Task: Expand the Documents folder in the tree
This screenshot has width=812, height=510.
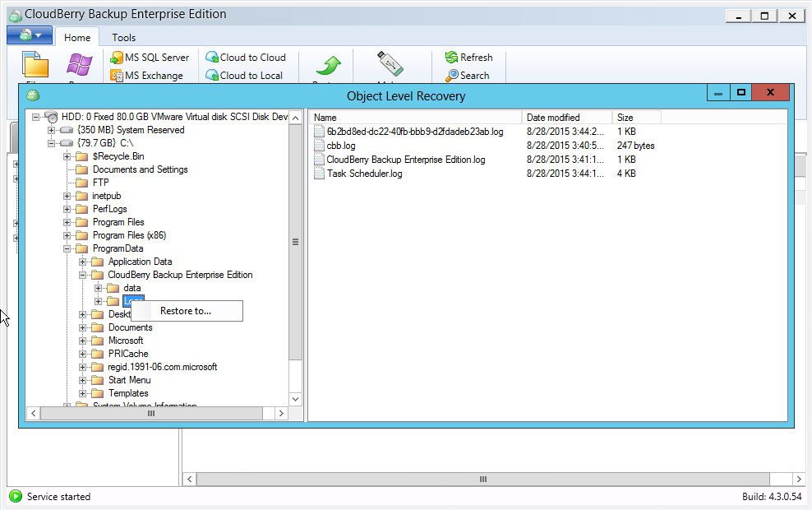Action: [x=82, y=327]
